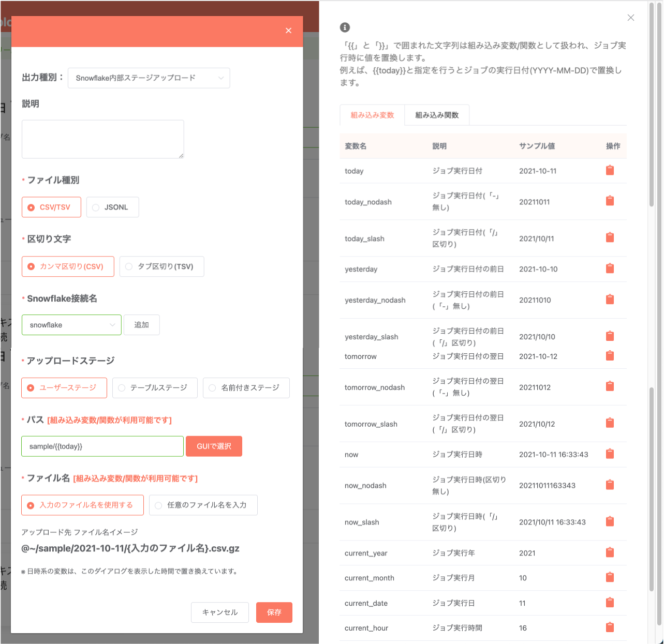
Task: Click the variable name today_nodash
Action: coord(368,202)
